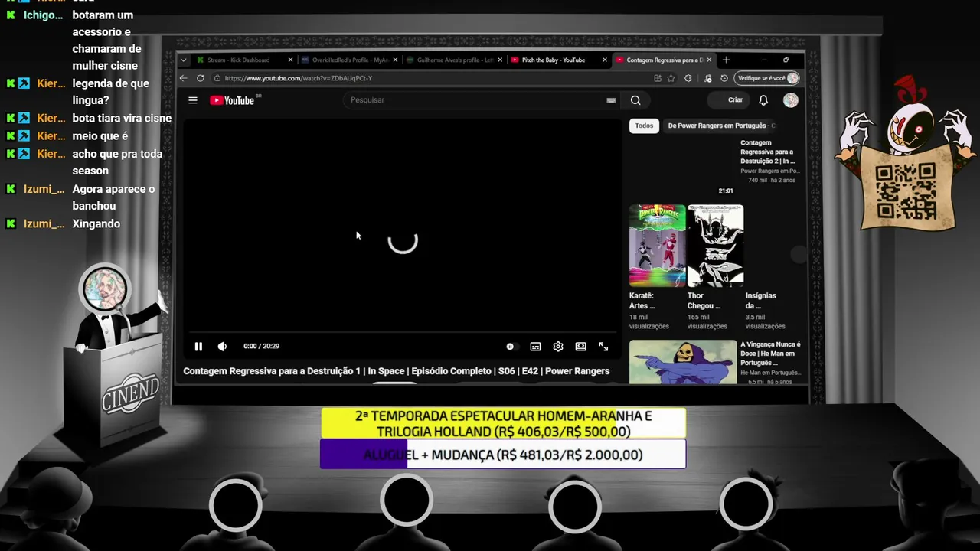Image resolution: width=980 pixels, height=551 pixels.
Task: Select 'De Power Rangers em Português' chip
Action: (x=720, y=126)
